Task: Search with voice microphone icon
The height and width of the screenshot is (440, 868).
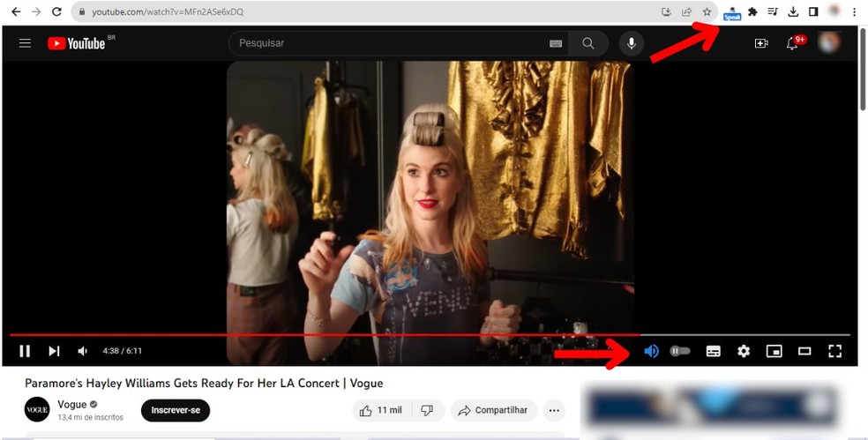Action: (x=632, y=43)
